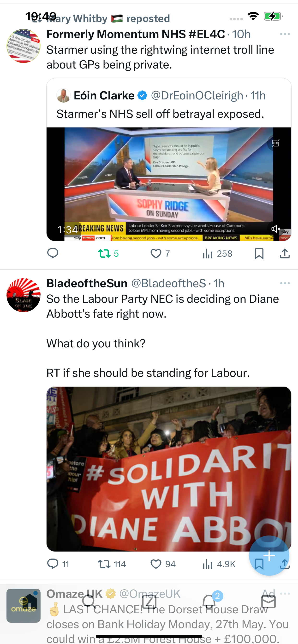Unmute the Sky News video

coord(275,229)
